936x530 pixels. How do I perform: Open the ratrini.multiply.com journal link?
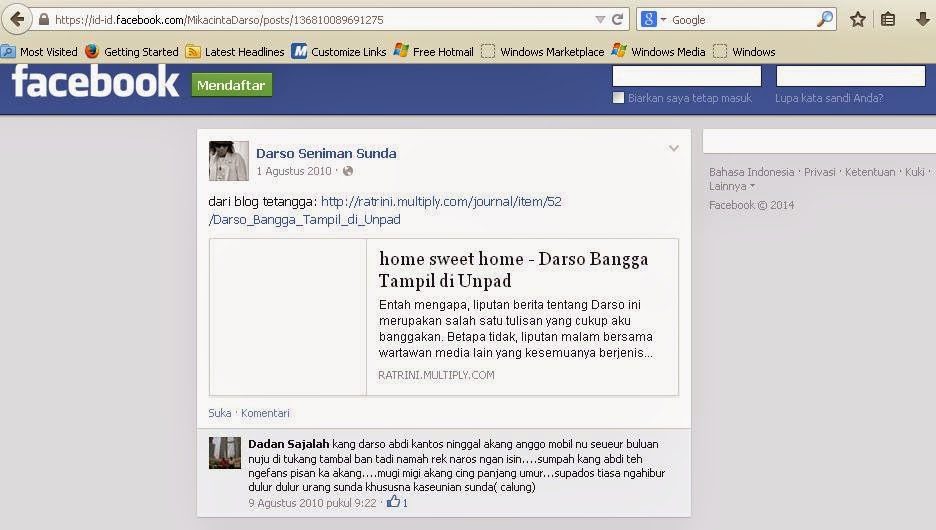pos(385,211)
